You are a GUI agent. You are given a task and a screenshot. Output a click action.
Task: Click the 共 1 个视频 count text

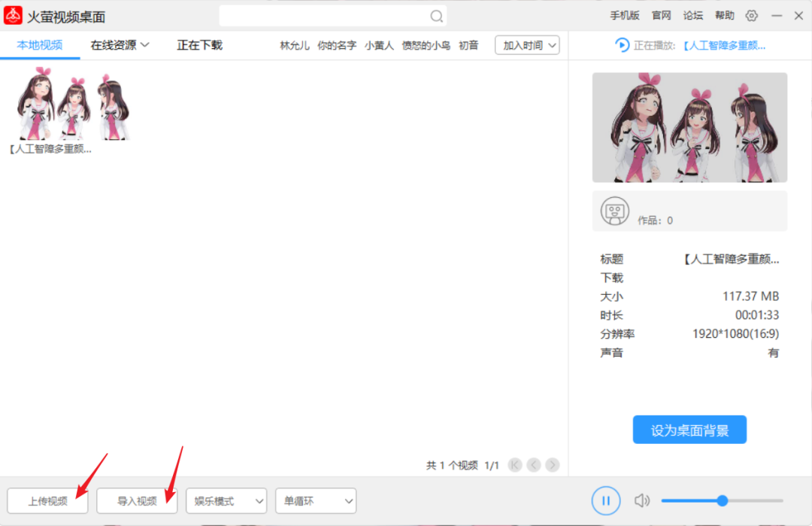(452, 465)
